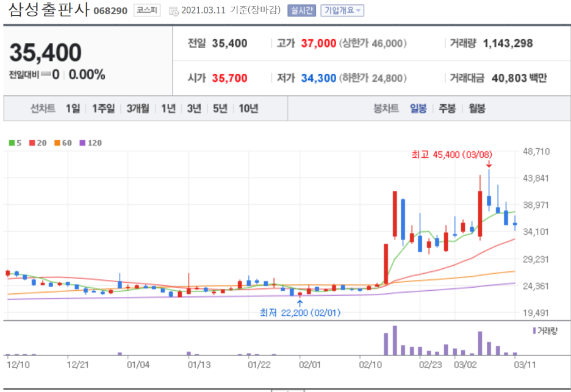
Task: Select the 1일 line chart period
Action: pos(73,109)
